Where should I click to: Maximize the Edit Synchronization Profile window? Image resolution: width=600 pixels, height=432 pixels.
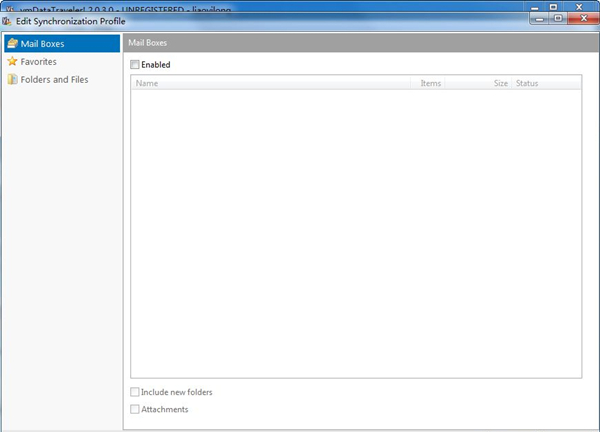point(557,18)
